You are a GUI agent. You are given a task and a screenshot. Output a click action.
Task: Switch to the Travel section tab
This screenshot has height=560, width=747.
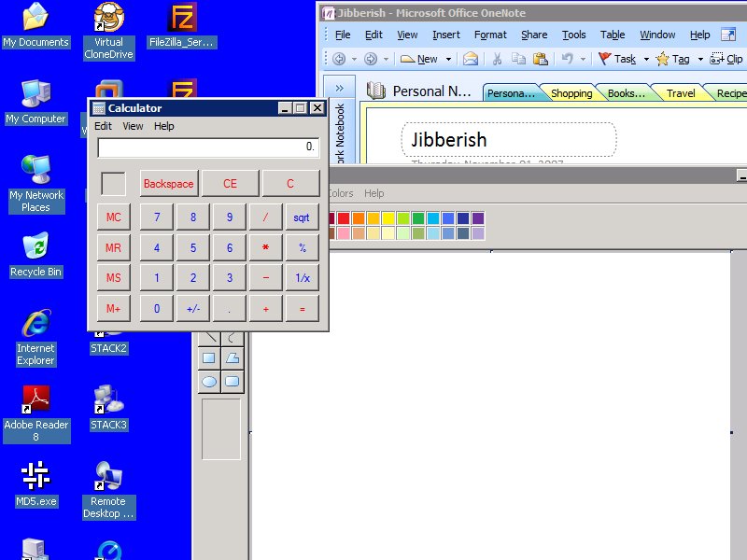click(x=681, y=93)
